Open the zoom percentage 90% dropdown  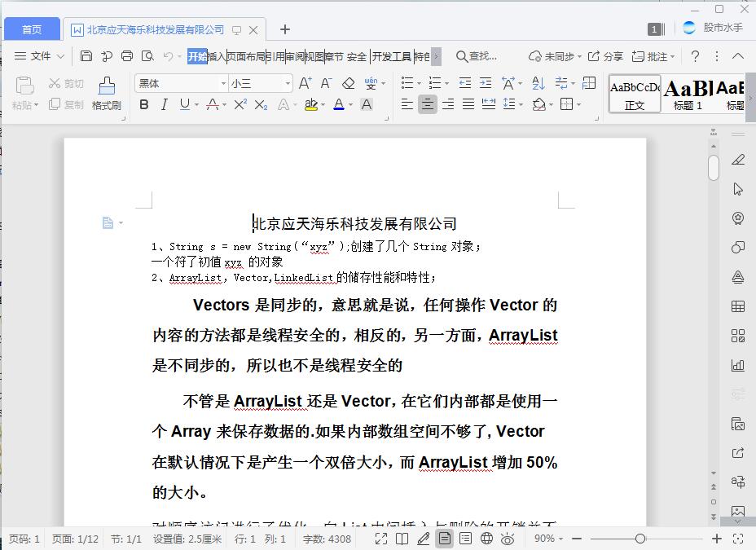click(548, 539)
